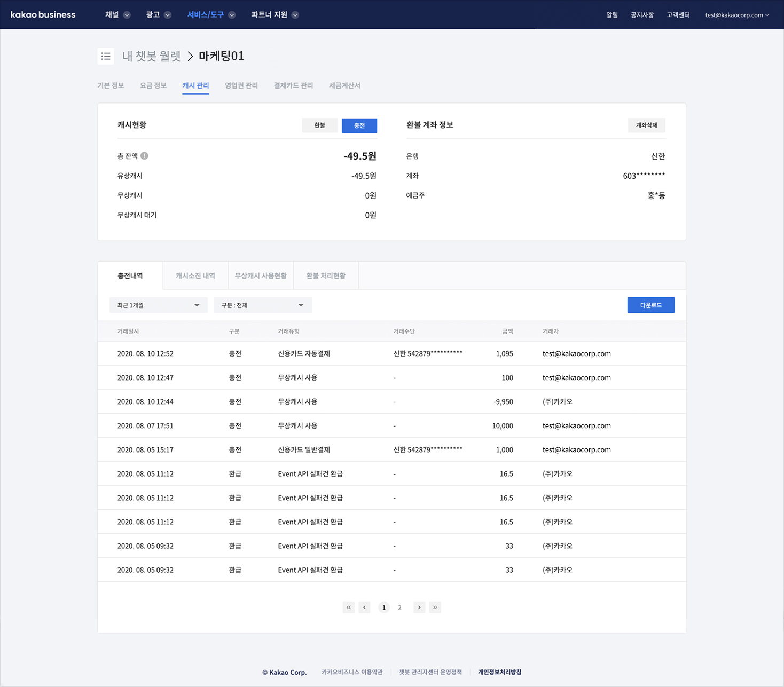Screen dimensions: 784x687
Task: Open the 최근 1개월 period dropdown
Action: 158,305
